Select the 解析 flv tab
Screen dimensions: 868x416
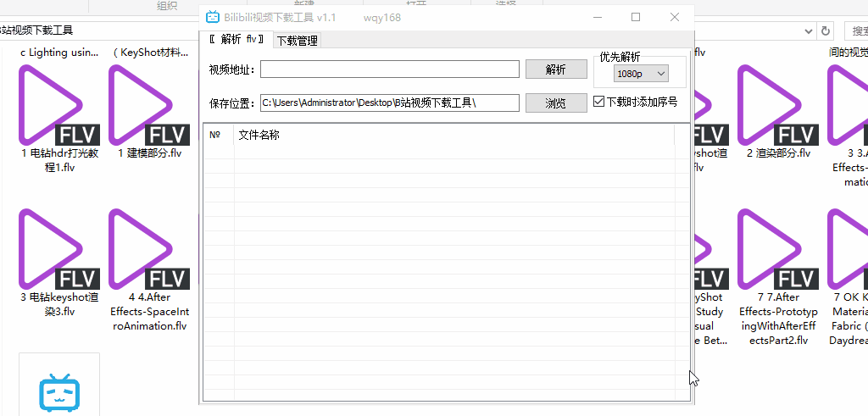click(x=236, y=39)
